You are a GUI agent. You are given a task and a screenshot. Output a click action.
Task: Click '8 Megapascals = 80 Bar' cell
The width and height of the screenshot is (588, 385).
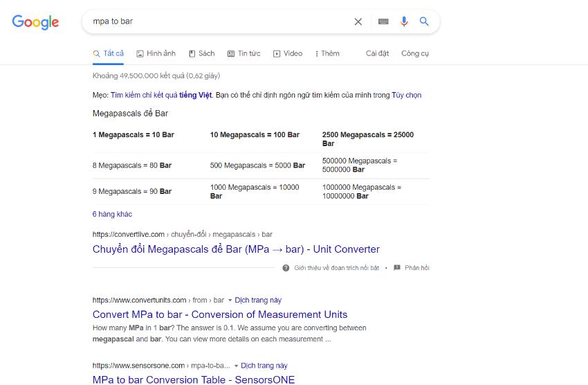tap(132, 165)
